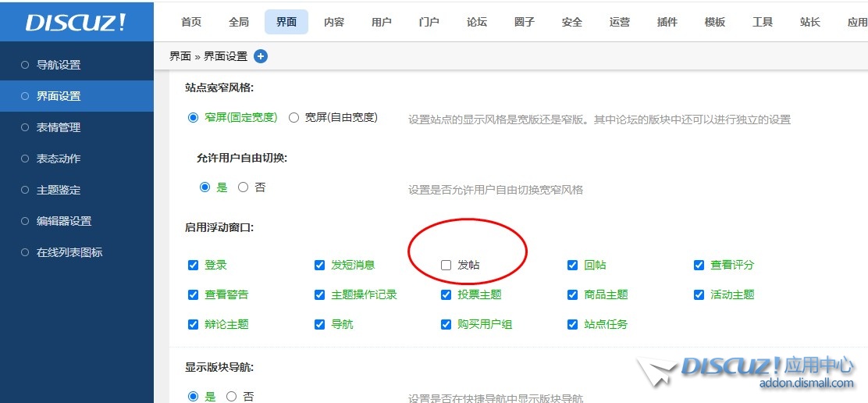Uncheck the 登录 floating window checkbox
This screenshot has width=868, height=403.
pyautogui.click(x=194, y=266)
